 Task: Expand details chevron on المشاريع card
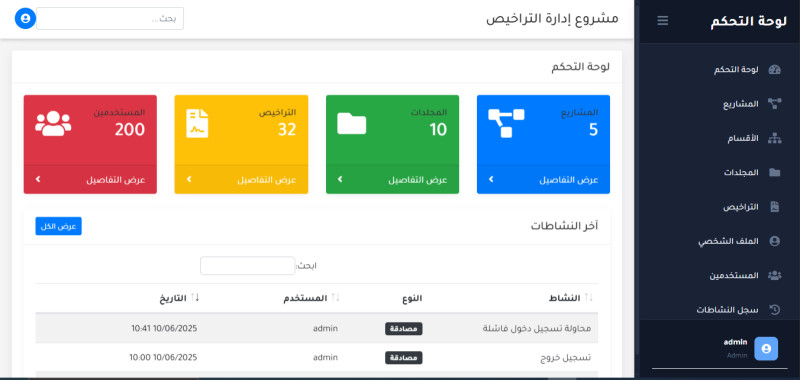(491, 179)
